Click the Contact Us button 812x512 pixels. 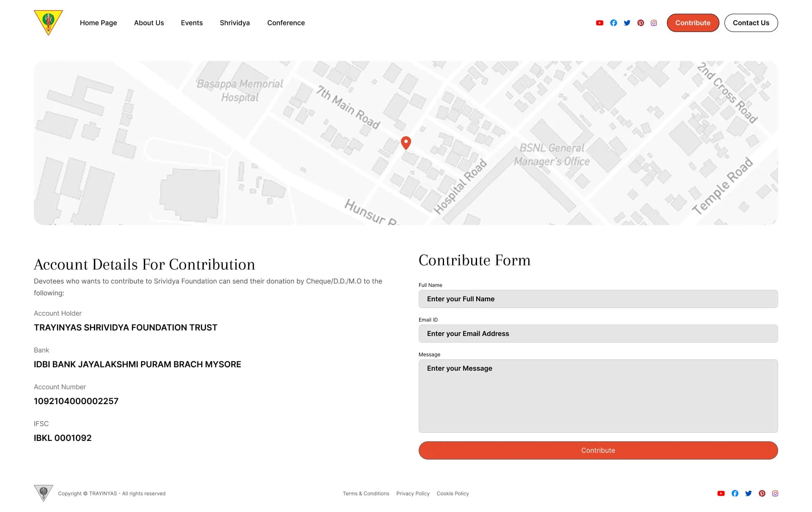point(751,23)
